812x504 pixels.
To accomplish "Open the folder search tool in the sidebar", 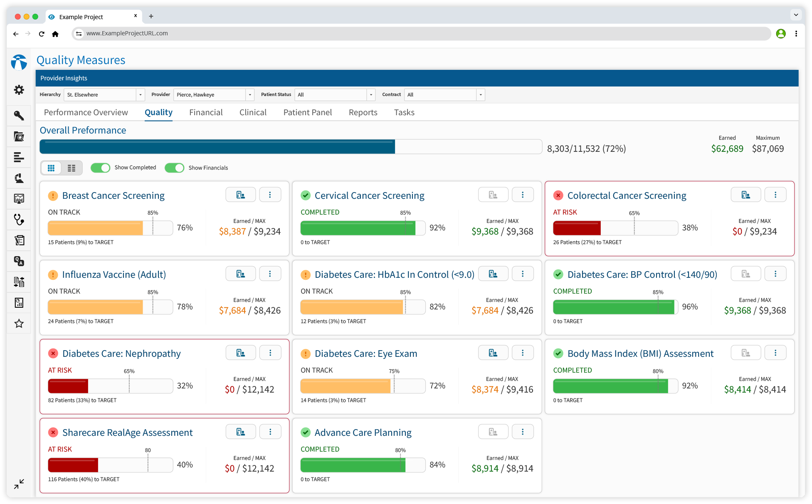I will click(x=19, y=136).
